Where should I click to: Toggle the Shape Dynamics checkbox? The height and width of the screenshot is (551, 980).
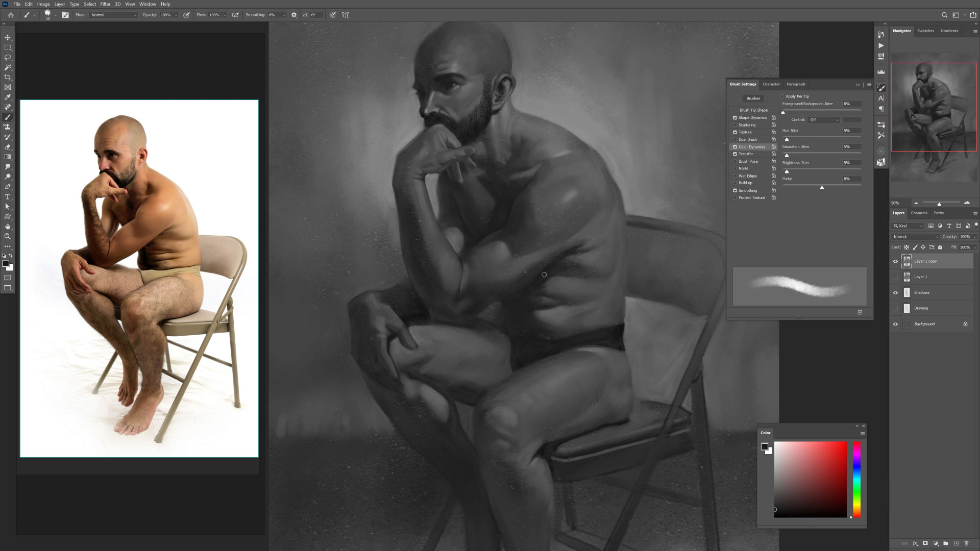point(735,118)
